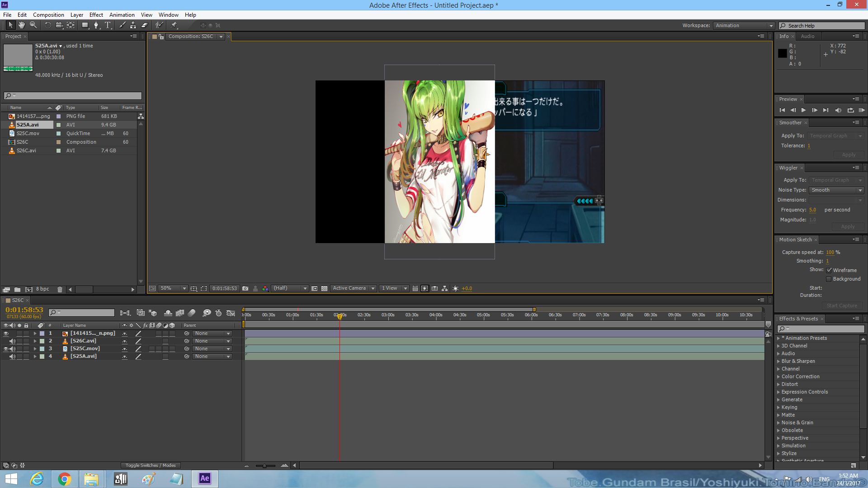Select the Roto Brush tool

(x=159, y=25)
